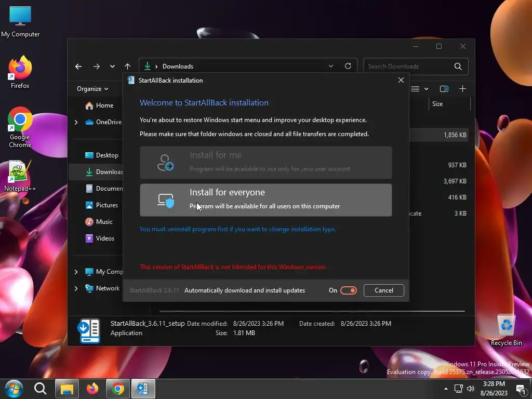The image size is (532, 399).
Task: Toggle the preview pane icon
Action: click(x=444, y=89)
